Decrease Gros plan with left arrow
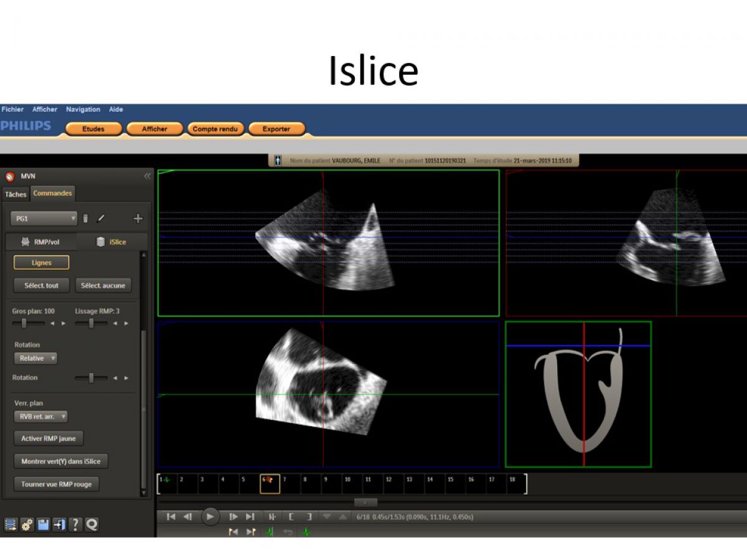This screenshot has height=560, width=747. (x=52, y=324)
